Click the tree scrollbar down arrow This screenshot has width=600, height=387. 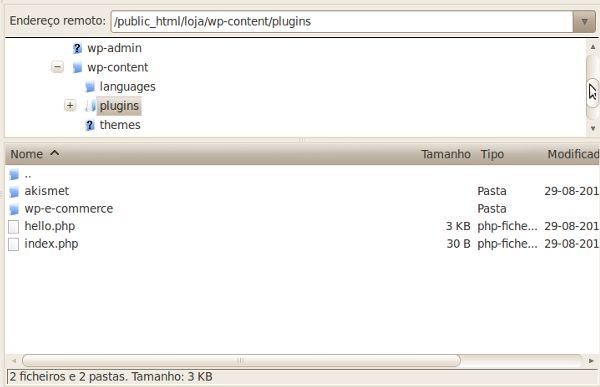(593, 129)
